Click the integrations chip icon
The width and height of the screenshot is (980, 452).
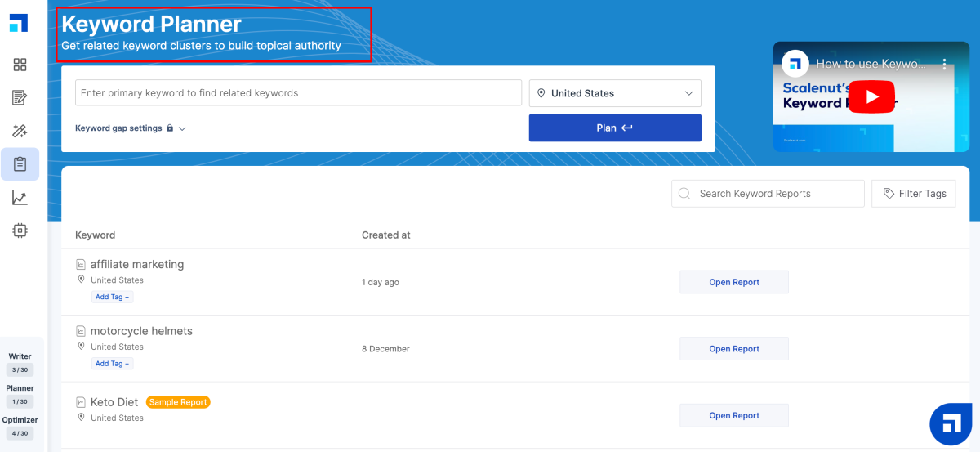point(20,231)
